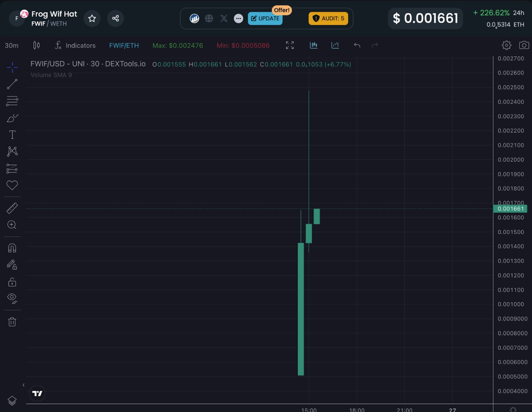Click the UPDATE button

(x=265, y=18)
